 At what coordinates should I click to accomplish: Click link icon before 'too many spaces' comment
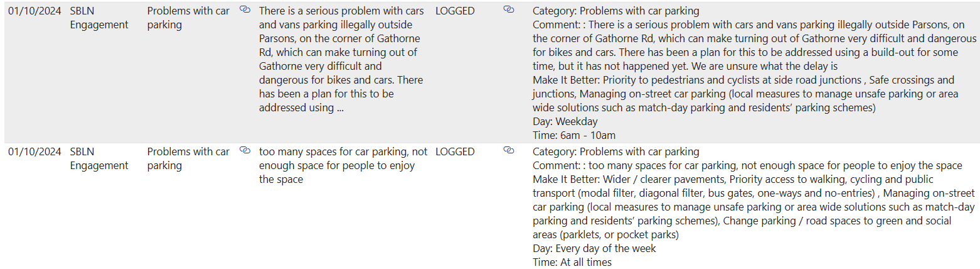tap(245, 151)
